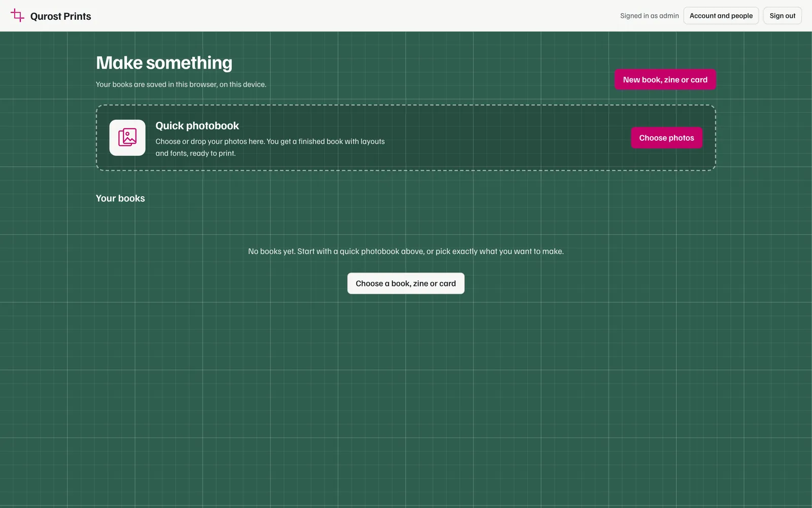Click the Make something page heading
Image resolution: width=812 pixels, height=508 pixels.
164,63
